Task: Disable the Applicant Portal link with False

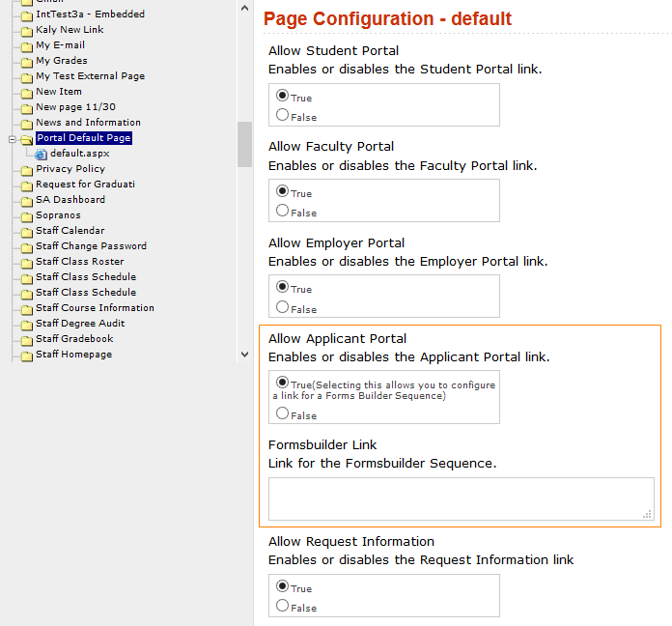Action: coord(282,413)
